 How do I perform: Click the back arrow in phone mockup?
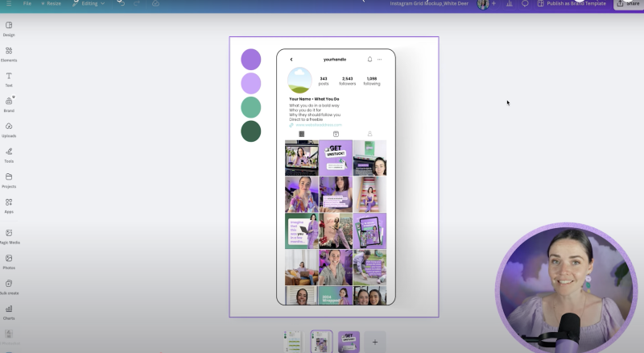pos(291,60)
